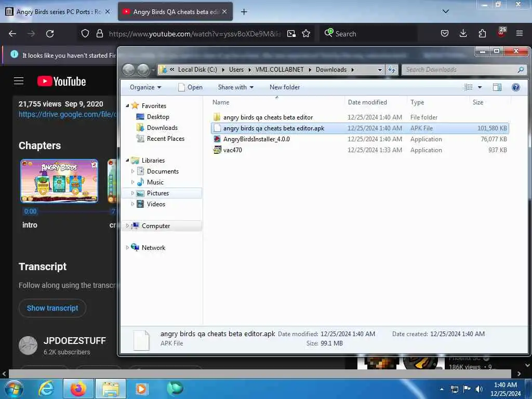Click the taskbar clock showing 1:40 AM
This screenshot has width=532, height=399.
pos(505,389)
